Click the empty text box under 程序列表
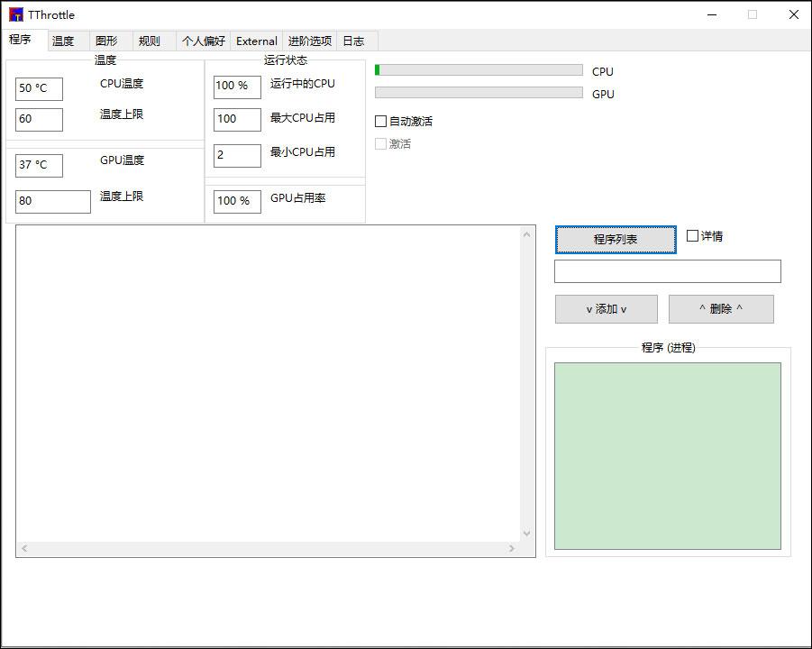 tap(668, 271)
